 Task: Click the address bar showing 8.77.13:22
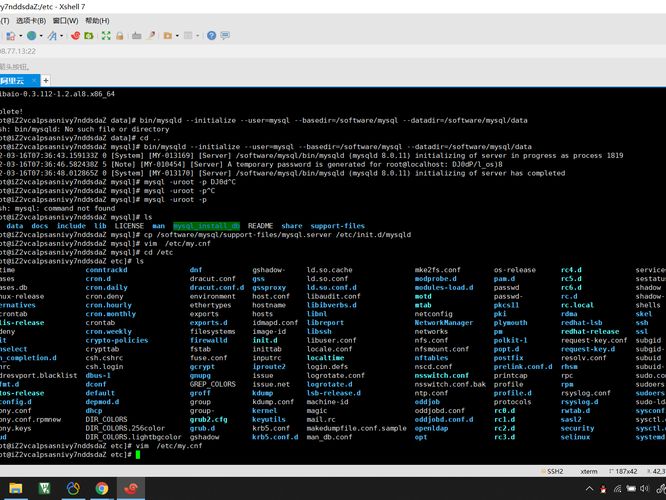pos(333,51)
